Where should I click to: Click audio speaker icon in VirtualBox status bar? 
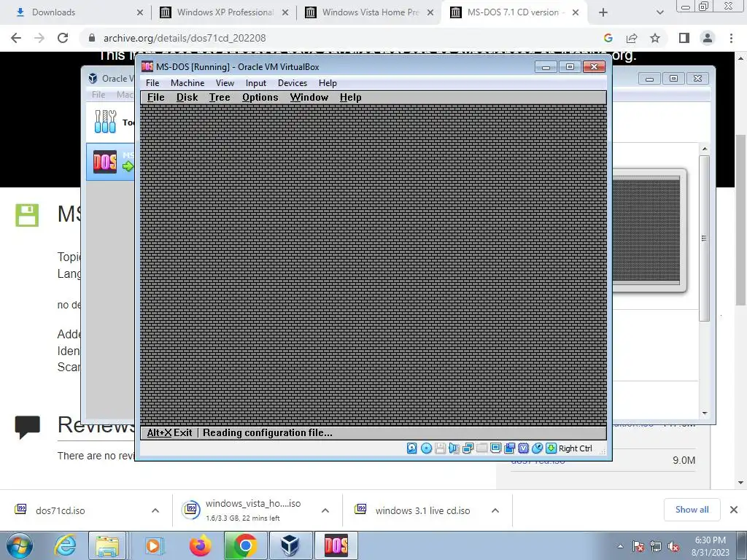tap(454, 448)
